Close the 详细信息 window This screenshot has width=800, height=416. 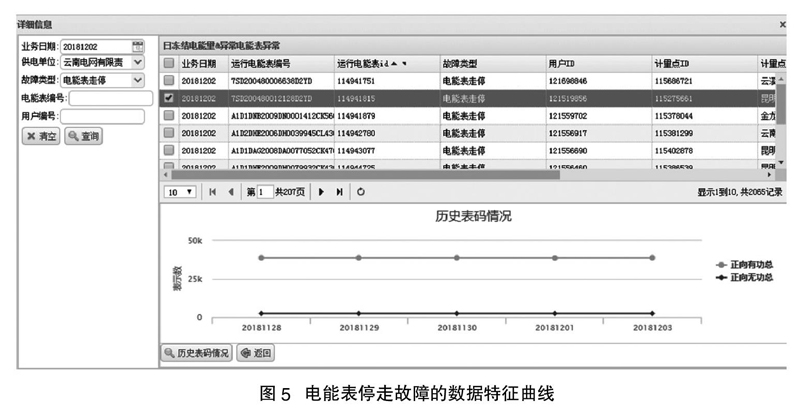pos(782,25)
